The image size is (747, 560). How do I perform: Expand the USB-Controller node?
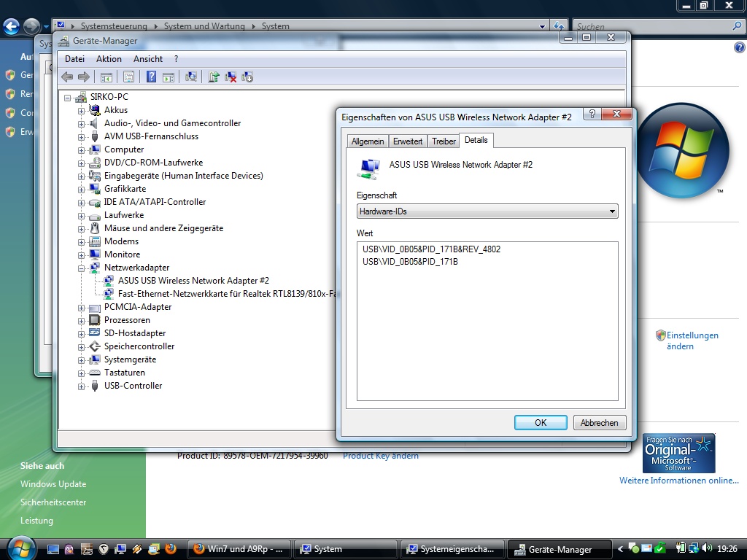pyautogui.click(x=81, y=386)
